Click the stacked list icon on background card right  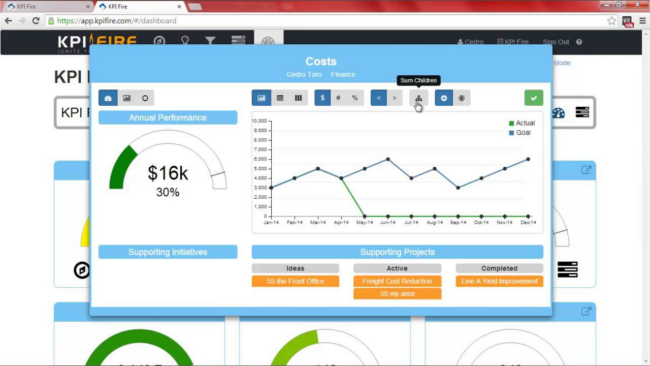(568, 269)
